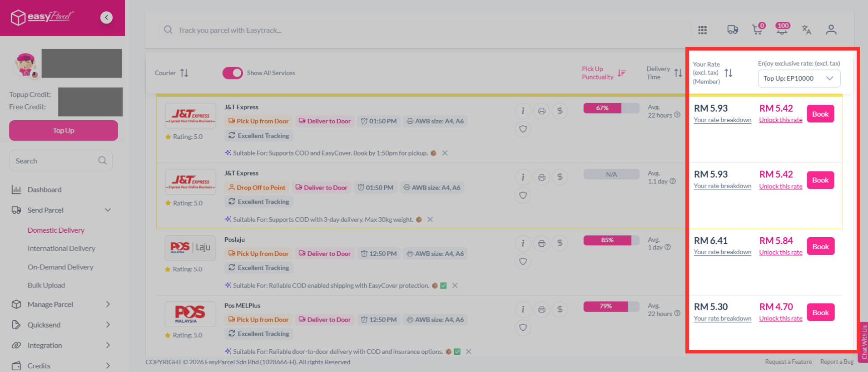Sort by Your Rate arrows icon

tap(729, 73)
